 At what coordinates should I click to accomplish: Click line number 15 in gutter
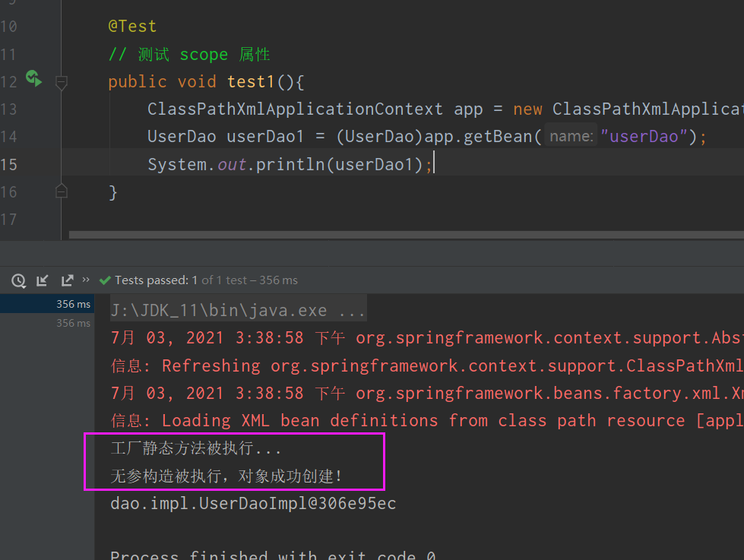pyautogui.click(x=9, y=165)
